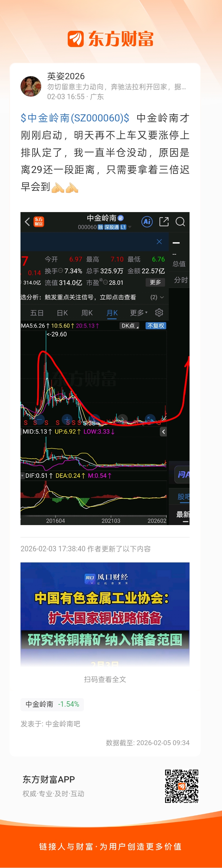This screenshot has width=222, height=868.
Task: Tap the 扫码查看全文 link
Action: point(105,679)
